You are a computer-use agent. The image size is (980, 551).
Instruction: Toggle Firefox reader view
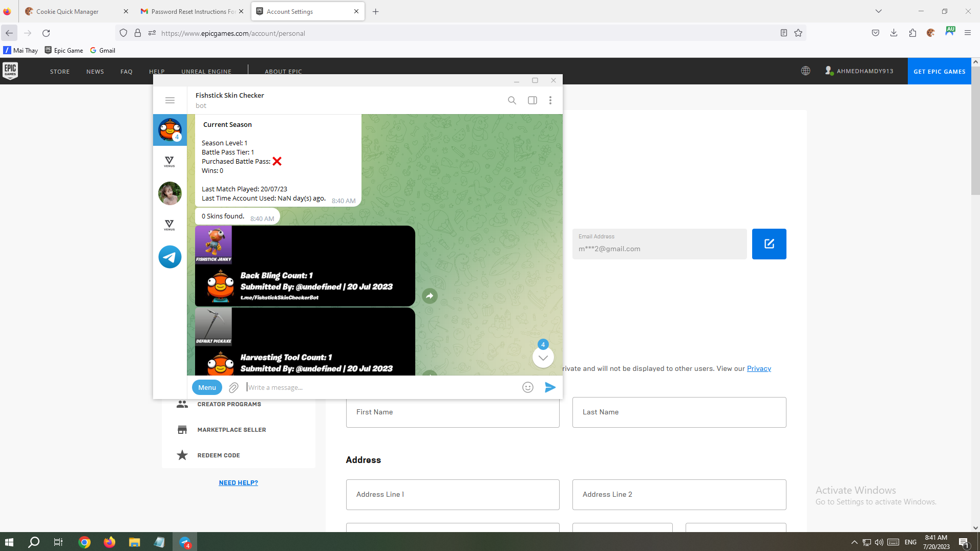coord(783,33)
